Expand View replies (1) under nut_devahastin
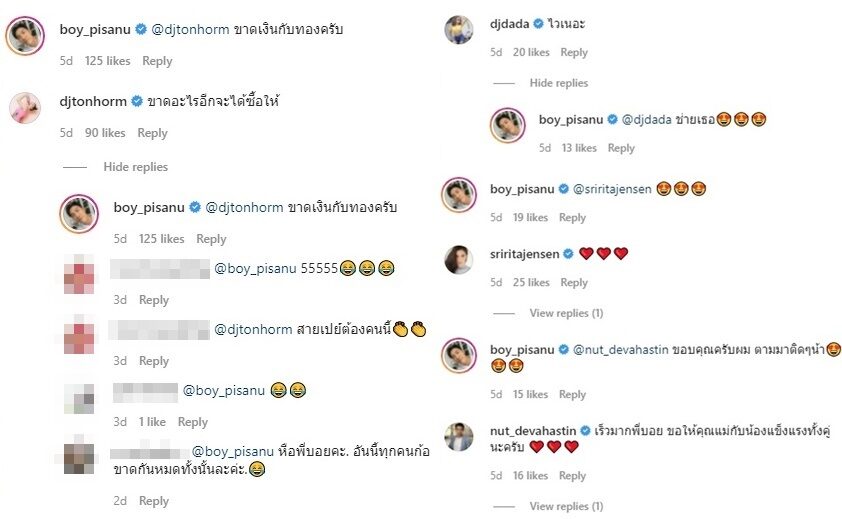842x519 pixels. tap(566, 506)
